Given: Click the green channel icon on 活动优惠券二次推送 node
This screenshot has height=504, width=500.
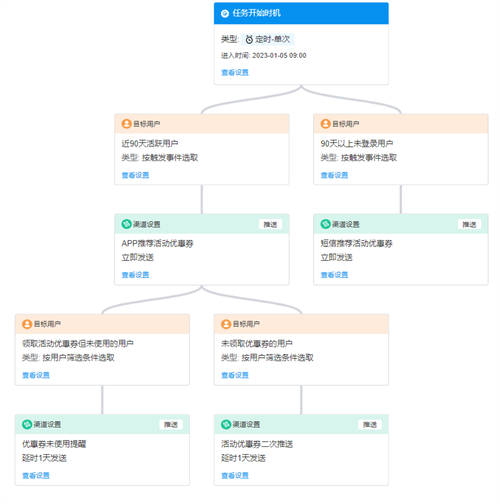Looking at the screenshot, I should pos(226,424).
